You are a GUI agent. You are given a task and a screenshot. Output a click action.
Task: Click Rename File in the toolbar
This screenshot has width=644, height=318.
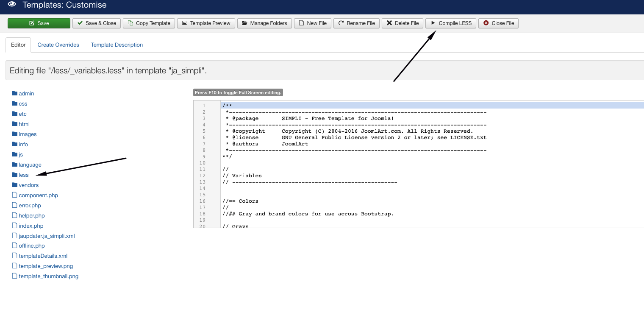(x=356, y=23)
